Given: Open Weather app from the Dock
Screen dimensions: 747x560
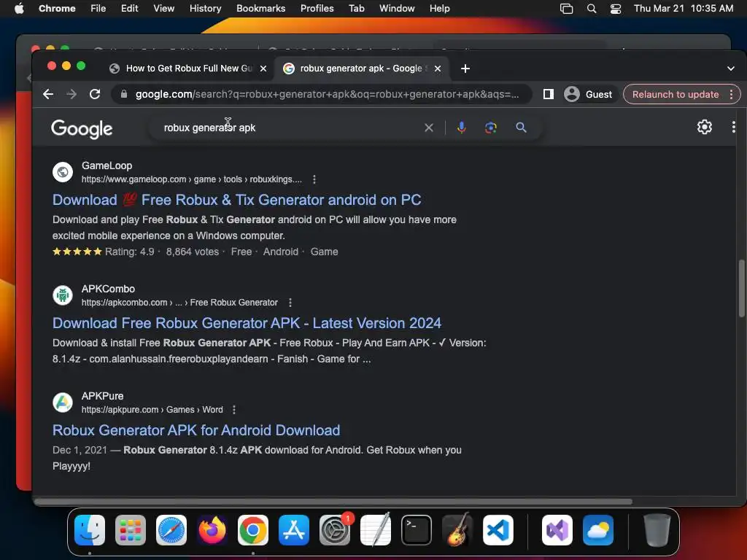Looking at the screenshot, I should [x=598, y=530].
